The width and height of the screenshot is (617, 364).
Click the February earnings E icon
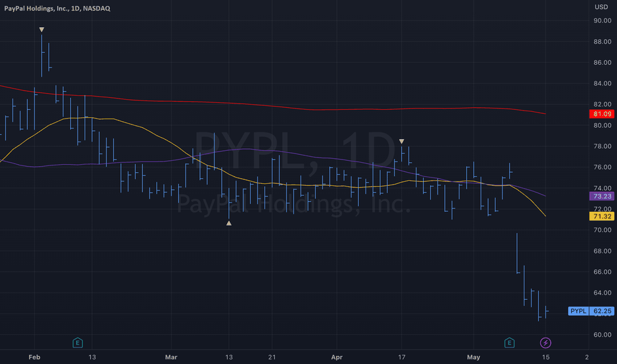coord(77,343)
